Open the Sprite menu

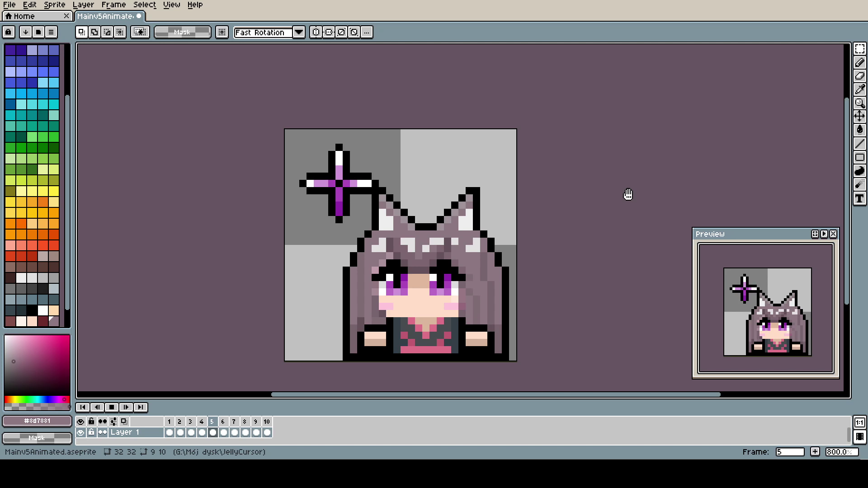(x=54, y=5)
